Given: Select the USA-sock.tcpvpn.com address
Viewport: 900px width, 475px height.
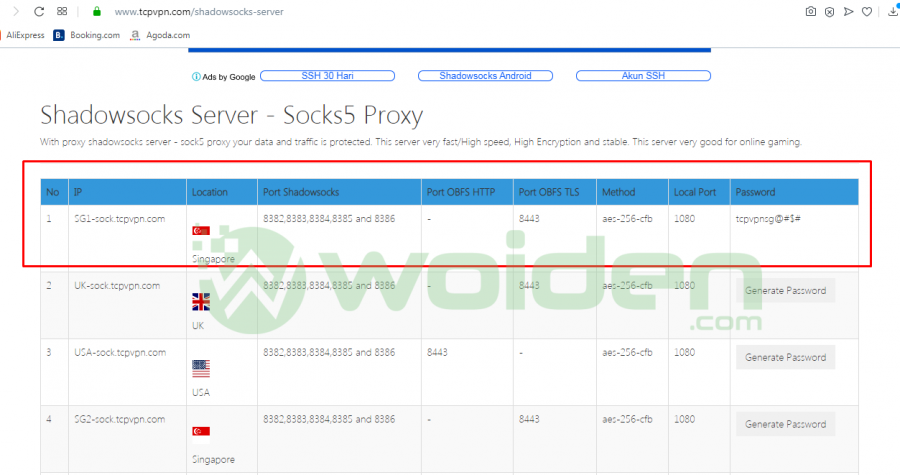Looking at the screenshot, I should [120, 352].
